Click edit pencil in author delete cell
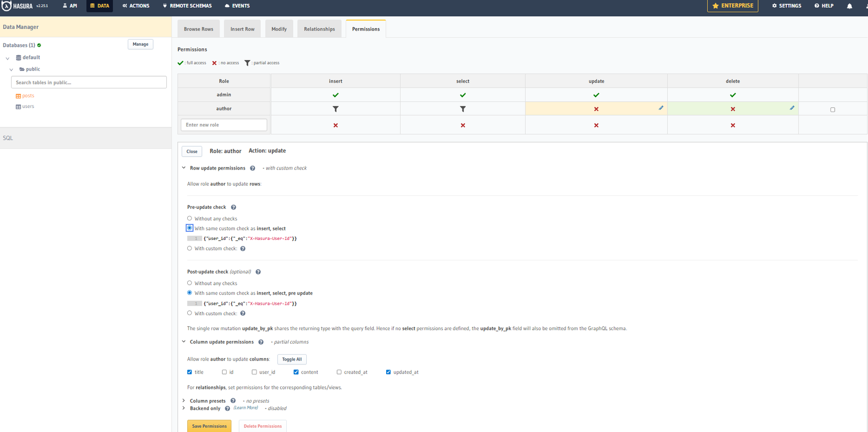This screenshot has width=868, height=432. coord(792,108)
